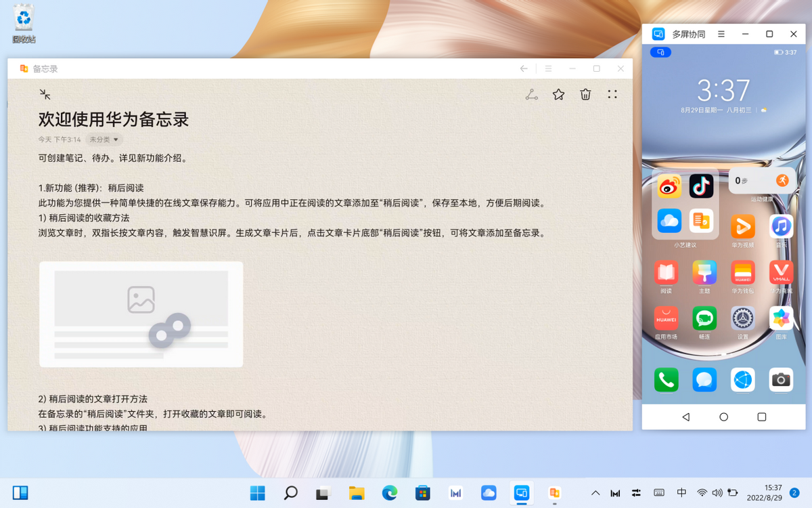812x508 pixels.
Task: Click the timestamp 今天 下午3:14
Action: coord(60,140)
